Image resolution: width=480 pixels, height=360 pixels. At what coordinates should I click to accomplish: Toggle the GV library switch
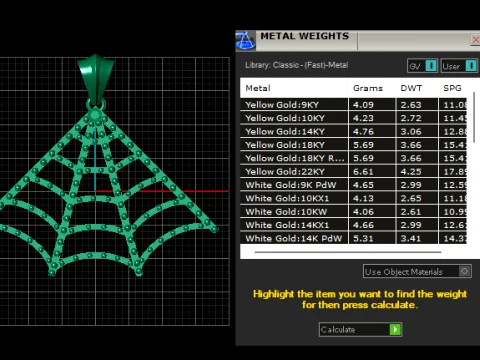pyautogui.click(x=422, y=66)
